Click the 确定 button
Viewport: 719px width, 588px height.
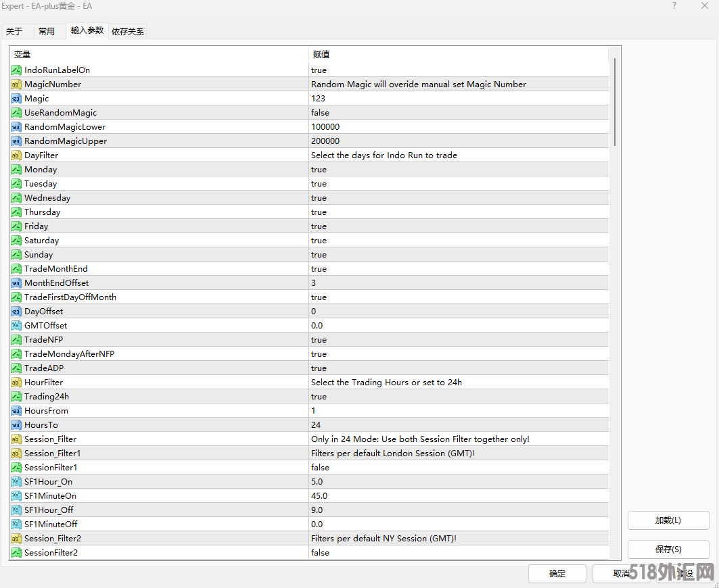point(557,573)
